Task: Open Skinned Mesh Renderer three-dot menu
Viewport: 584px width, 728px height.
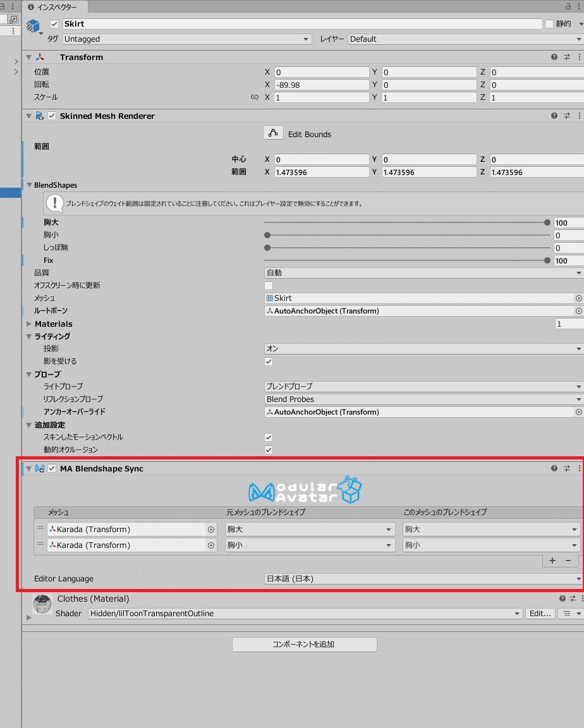Action: pos(580,116)
